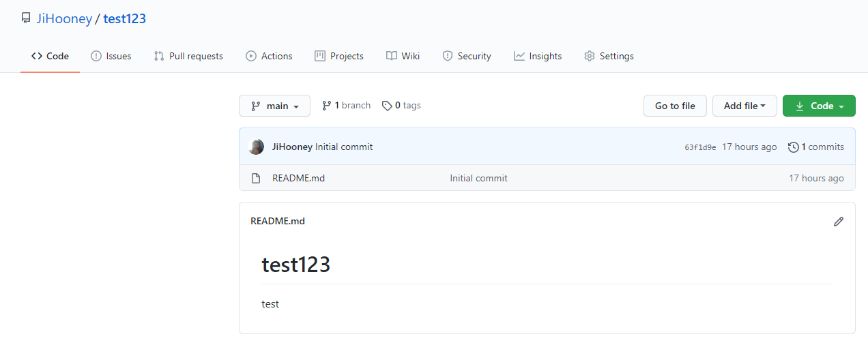Image resolution: width=868 pixels, height=345 pixels.
Task: Click the README.md file icon
Action: click(x=256, y=179)
